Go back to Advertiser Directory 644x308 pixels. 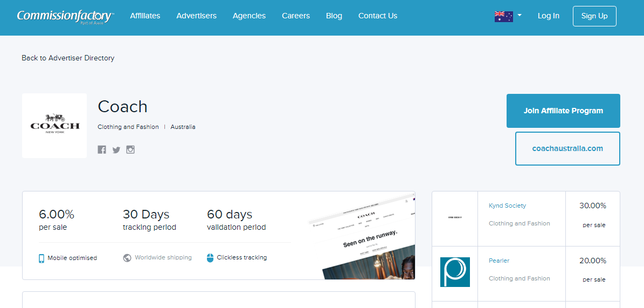(68, 58)
